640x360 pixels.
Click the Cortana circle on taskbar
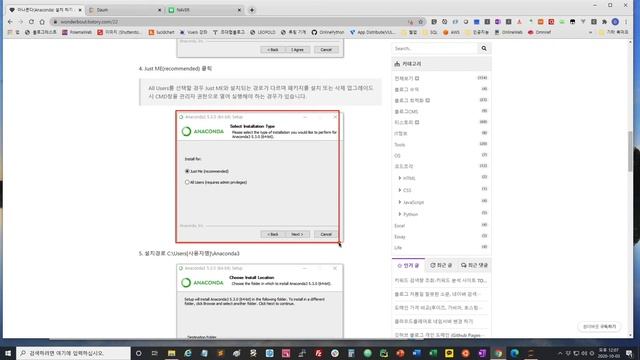tap(138, 353)
